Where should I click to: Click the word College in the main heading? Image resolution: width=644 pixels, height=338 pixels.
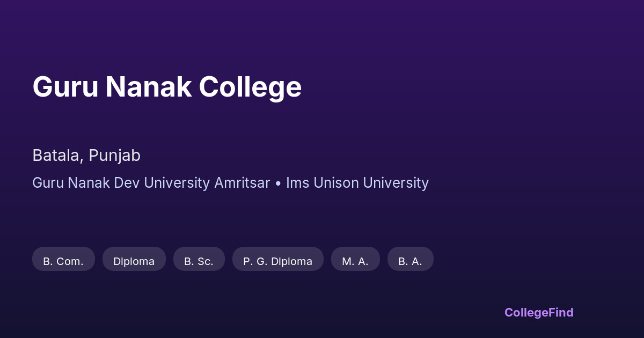coord(250,87)
